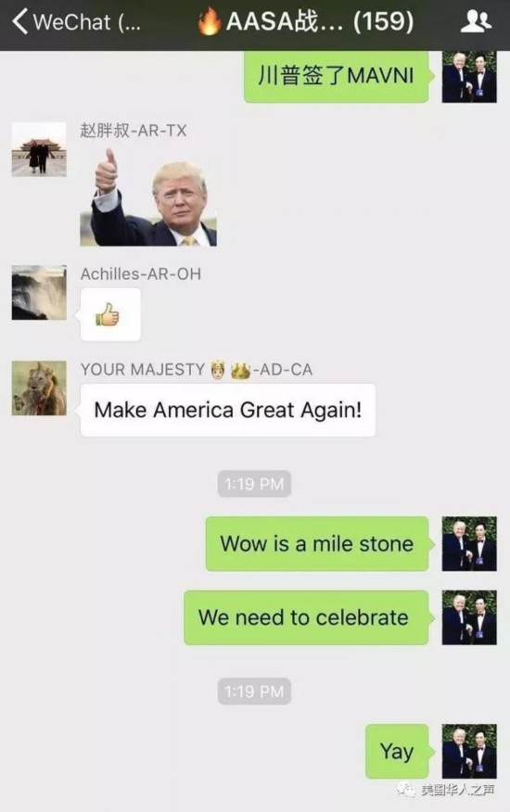Open the lion avatar of YOUR MAJESTY
This screenshot has height=812, width=510.
point(39,387)
